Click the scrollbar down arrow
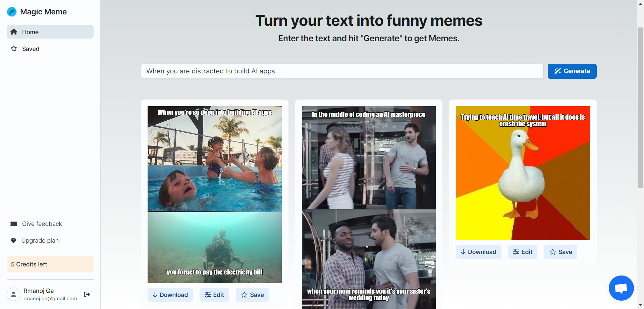Screen dimensions: 644x309 coord(640,306)
